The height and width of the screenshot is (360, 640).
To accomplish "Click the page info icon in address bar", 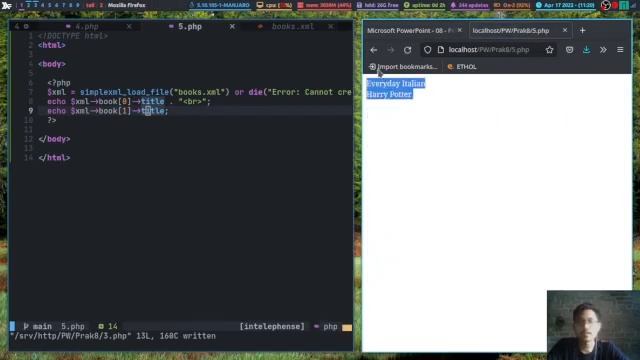I will click(441, 50).
